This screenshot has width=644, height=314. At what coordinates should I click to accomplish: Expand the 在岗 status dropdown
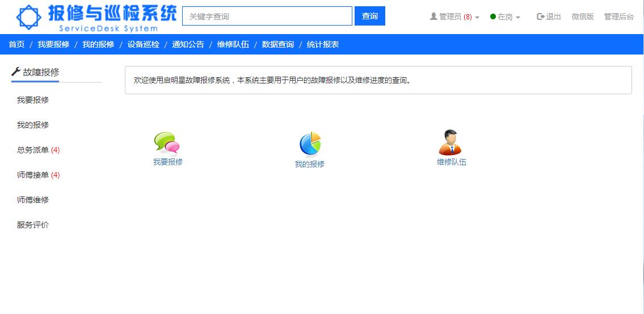(505, 17)
